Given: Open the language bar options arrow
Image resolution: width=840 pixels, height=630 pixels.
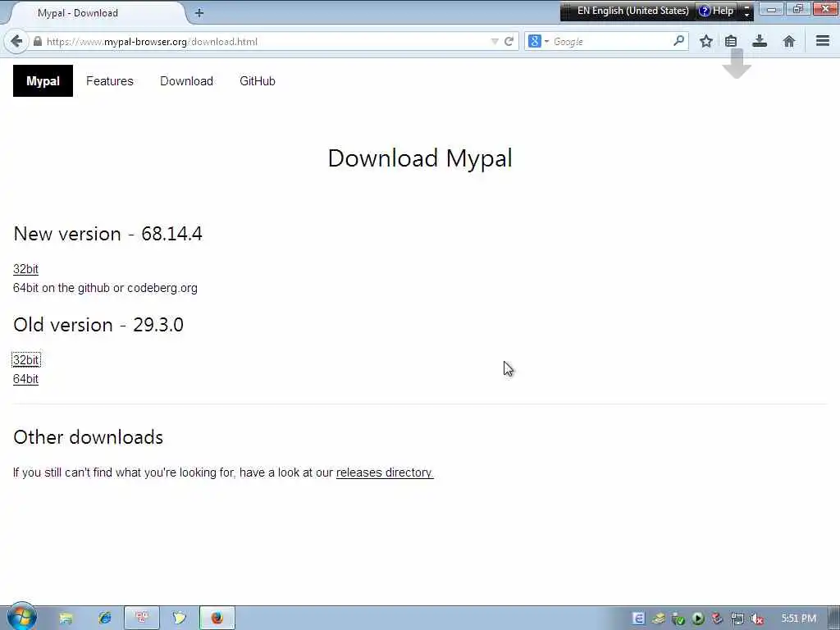Looking at the screenshot, I should click(746, 11).
